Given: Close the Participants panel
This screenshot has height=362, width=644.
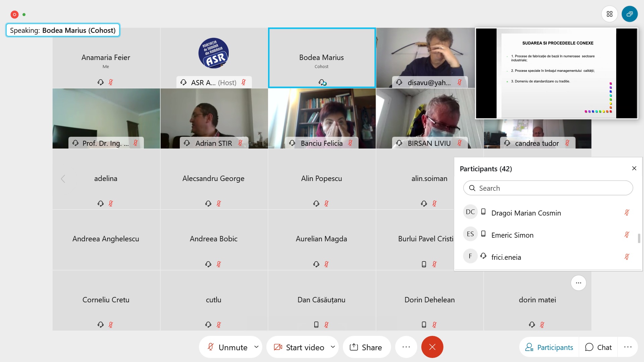Looking at the screenshot, I should tap(634, 168).
